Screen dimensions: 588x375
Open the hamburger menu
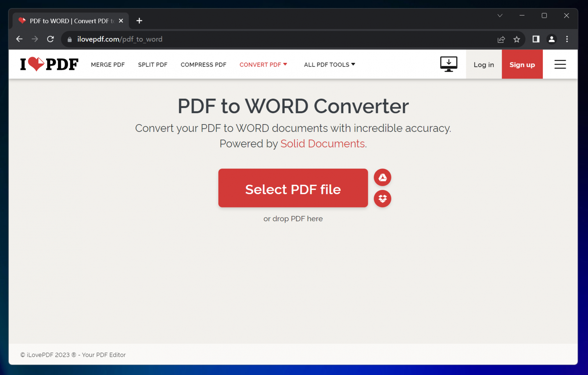pyautogui.click(x=560, y=64)
